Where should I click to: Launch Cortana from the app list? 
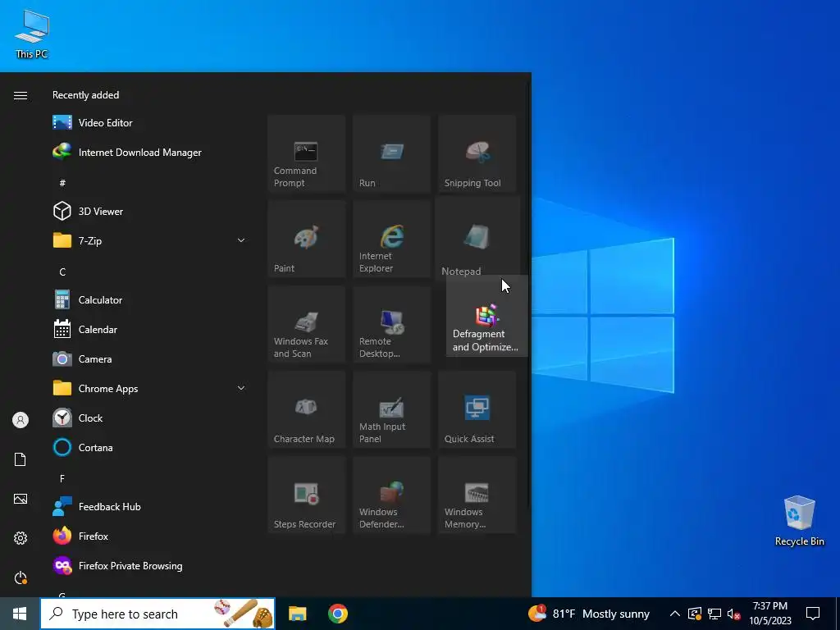pos(150,447)
